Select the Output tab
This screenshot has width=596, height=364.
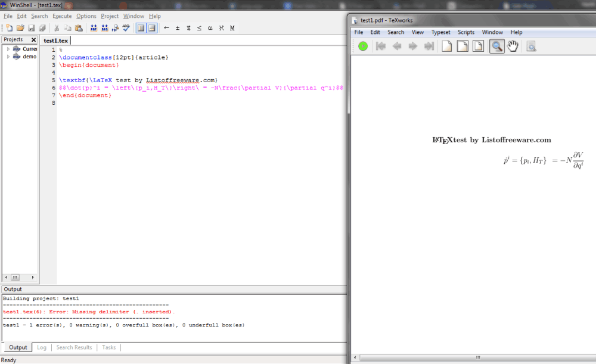coord(18,347)
